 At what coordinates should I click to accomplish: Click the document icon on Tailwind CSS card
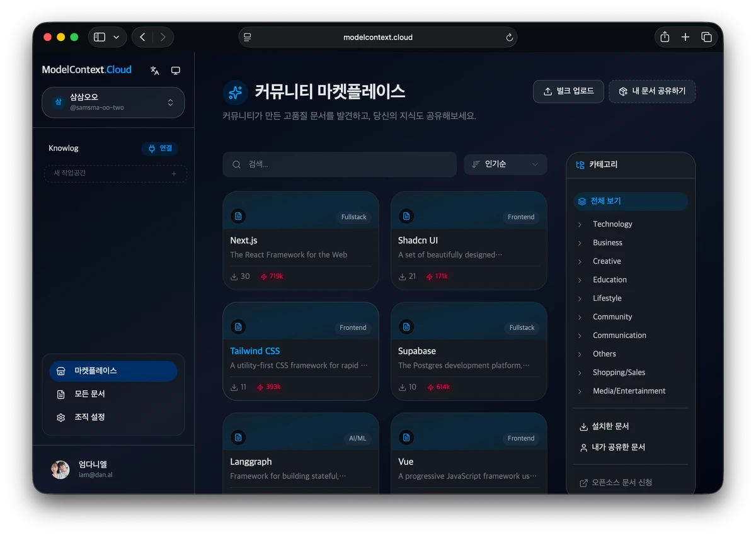238,327
